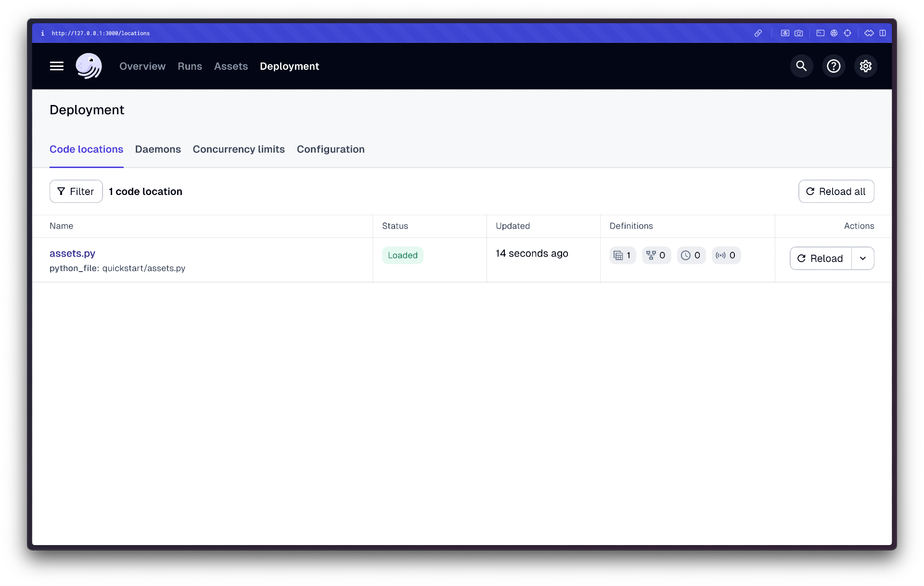Click the camera screenshot icon
This screenshot has height=586, width=924.
click(799, 33)
